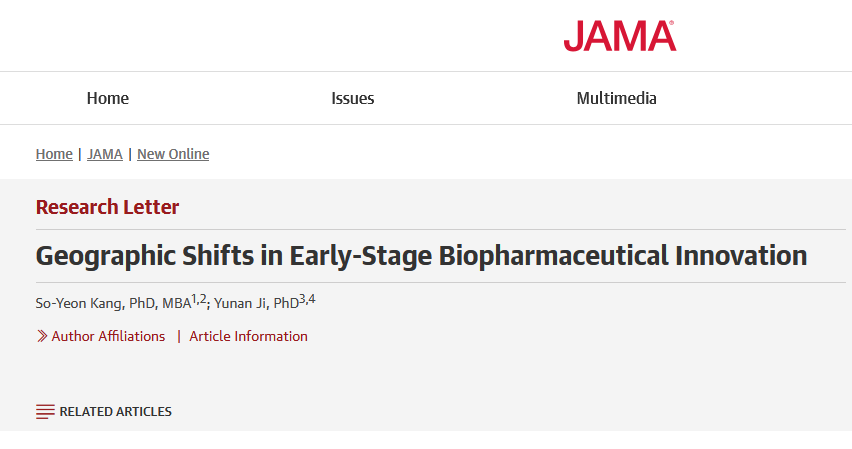
Task: Click the Research Letter section heading
Action: pos(107,208)
